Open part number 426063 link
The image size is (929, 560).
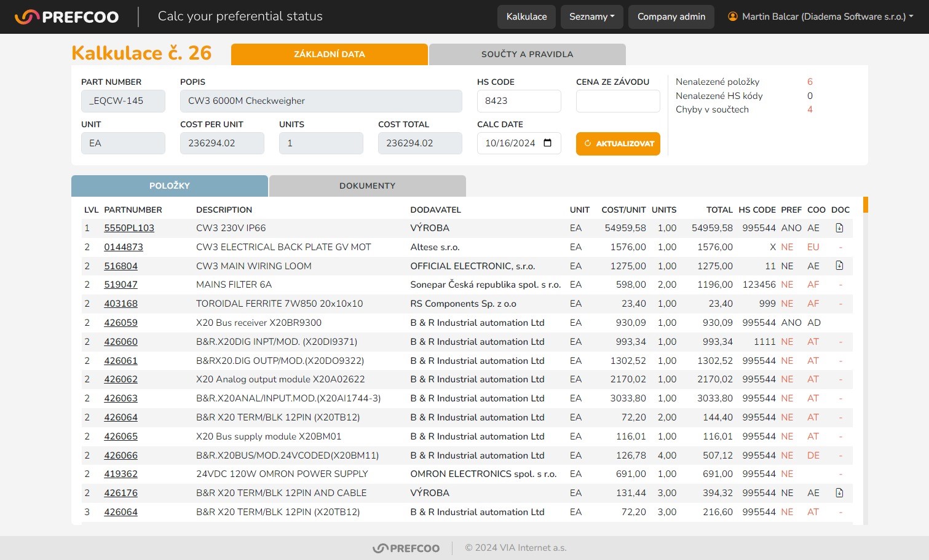click(x=121, y=398)
